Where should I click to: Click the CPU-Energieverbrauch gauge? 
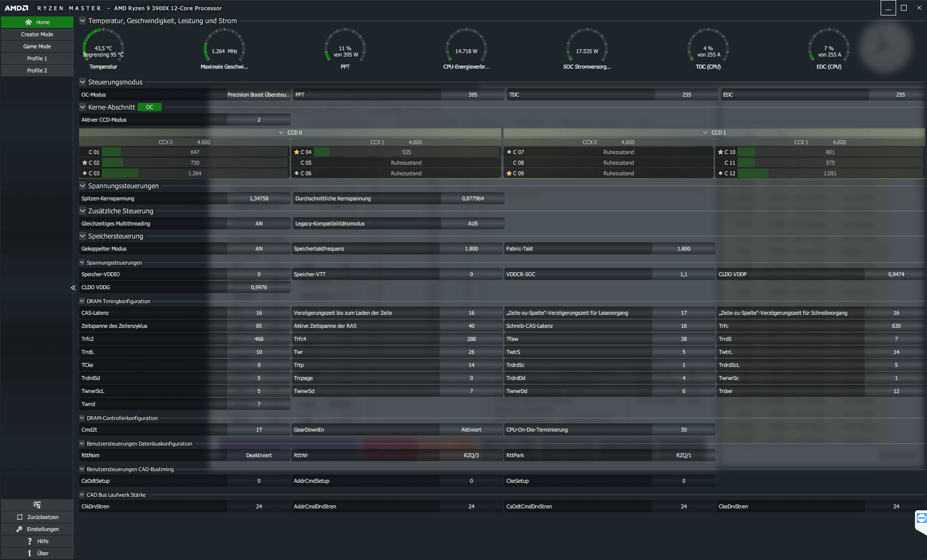(466, 49)
